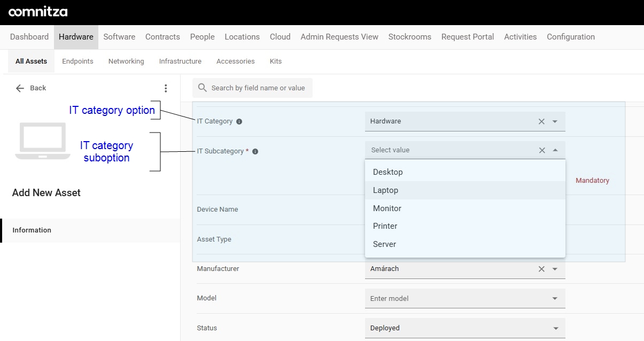Viewport: 644px width, 341px height.
Task: Open the Status dropdown showing Deployed
Action: point(465,328)
